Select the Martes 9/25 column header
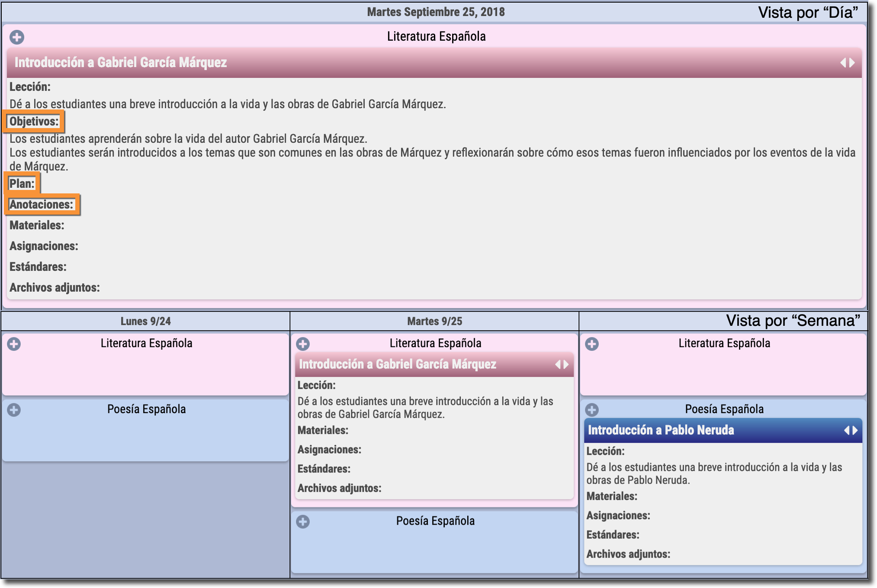Image resolution: width=877 pixels, height=588 pixels. (434, 321)
